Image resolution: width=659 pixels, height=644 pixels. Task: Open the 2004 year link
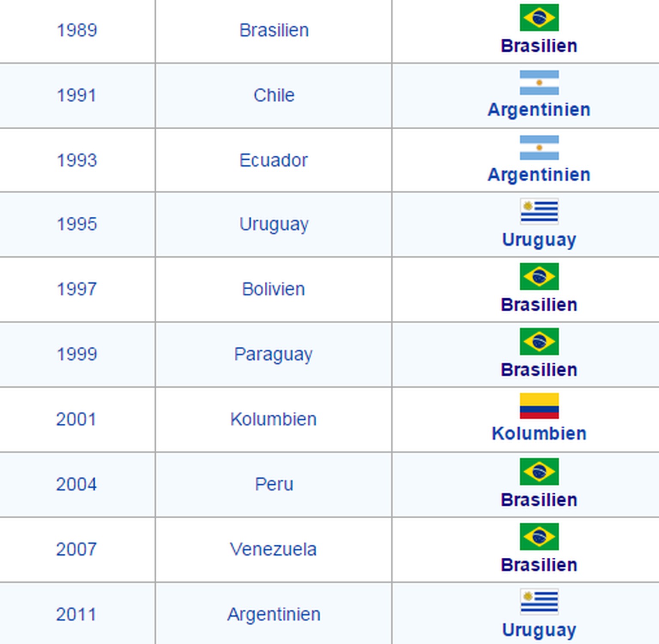click(x=76, y=484)
